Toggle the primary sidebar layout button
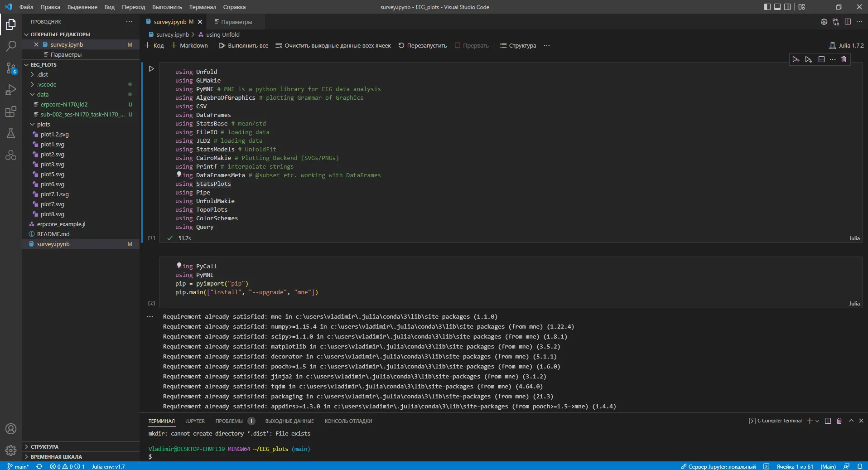The height and width of the screenshot is (470, 868). [767, 7]
